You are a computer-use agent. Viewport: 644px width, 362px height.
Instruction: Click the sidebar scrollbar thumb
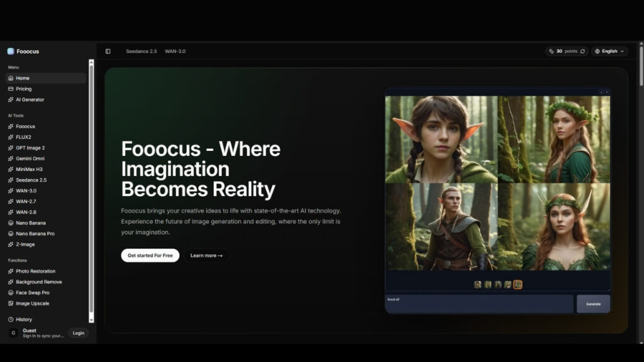point(91,189)
